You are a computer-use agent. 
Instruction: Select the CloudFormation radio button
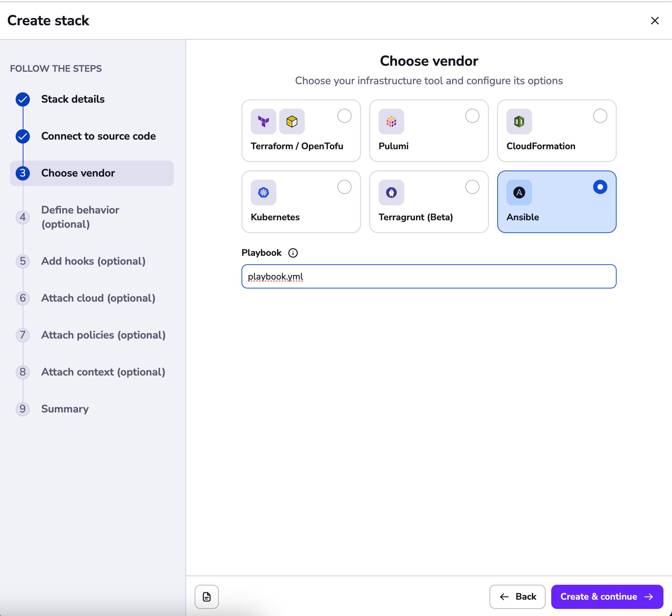(x=600, y=116)
